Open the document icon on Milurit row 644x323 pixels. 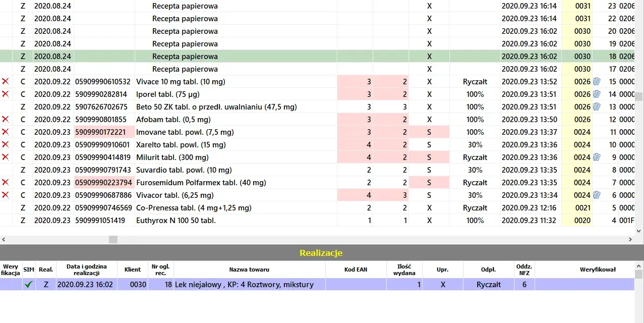[597, 157]
